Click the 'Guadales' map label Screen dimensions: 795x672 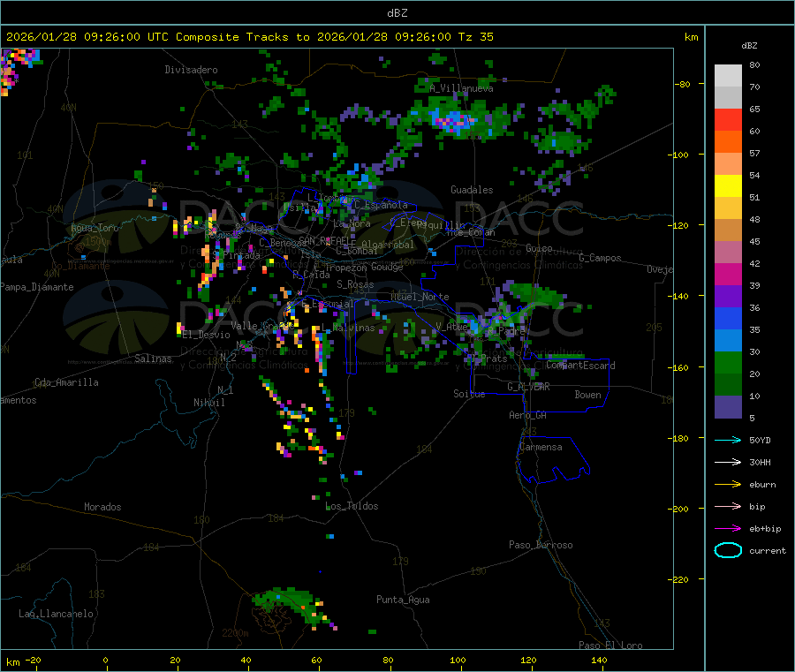(x=472, y=190)
